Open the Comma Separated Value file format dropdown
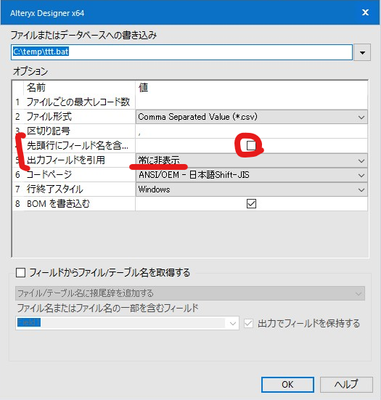The image size is (381, 400). coord(252,117)
